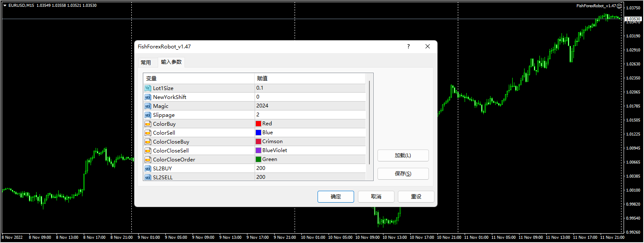Select the ColorCloseOrder variable name
The image size is (644, 243).
coord(174,160)
